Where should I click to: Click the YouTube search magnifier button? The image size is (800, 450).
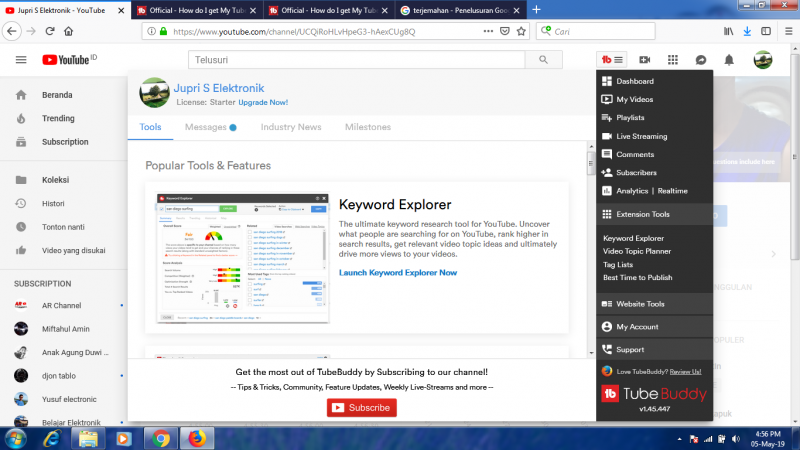pyautogui.click(x=544, y=60)
